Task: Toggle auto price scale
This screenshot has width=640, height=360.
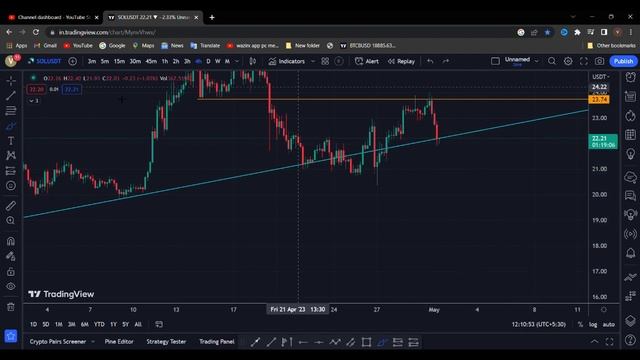Action: (x=609, y=324)
